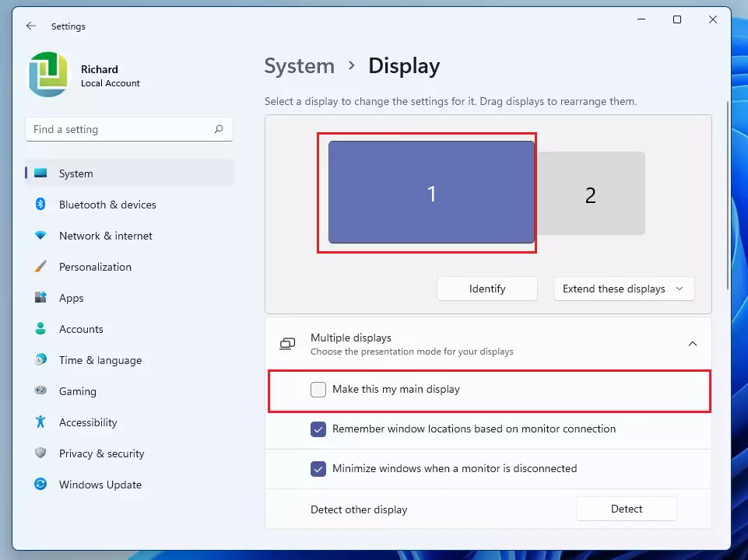The width and height of the screenshot is (748, 560).
Task: Click the Network & internet wifi icon
Action: [40, 236]
